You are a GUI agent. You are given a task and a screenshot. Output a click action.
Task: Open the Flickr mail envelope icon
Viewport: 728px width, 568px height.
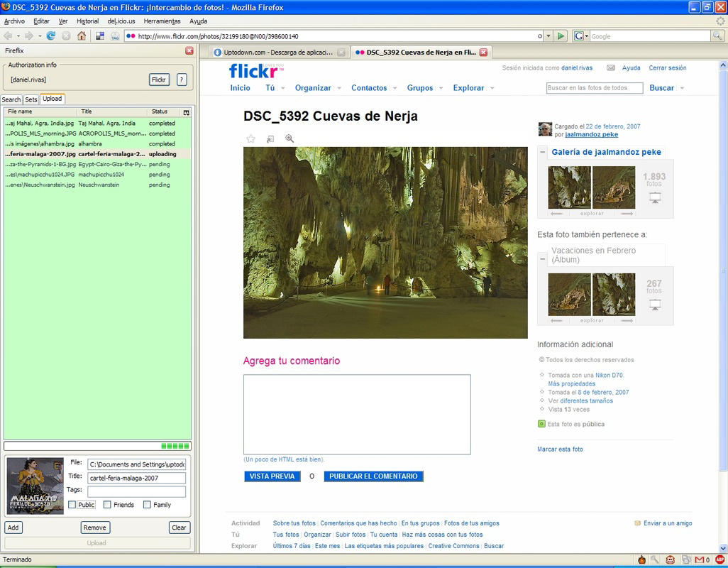point(610,68)
